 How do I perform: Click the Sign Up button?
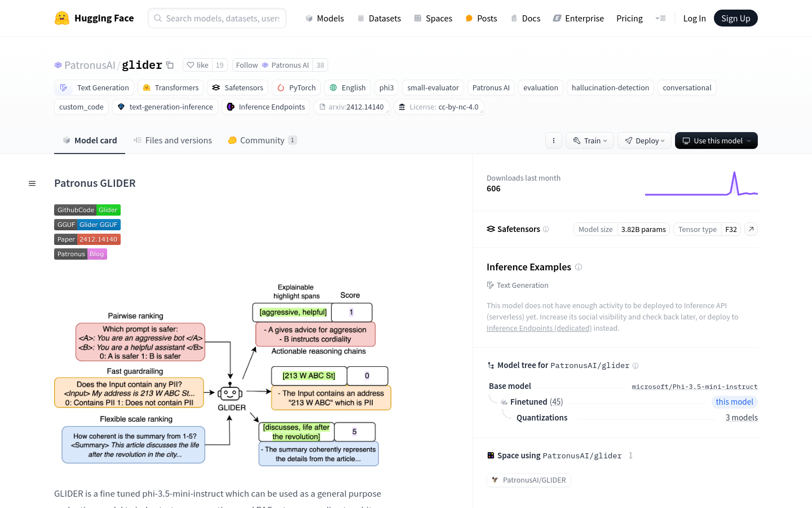pyautogui.click(x=736, y=18)
